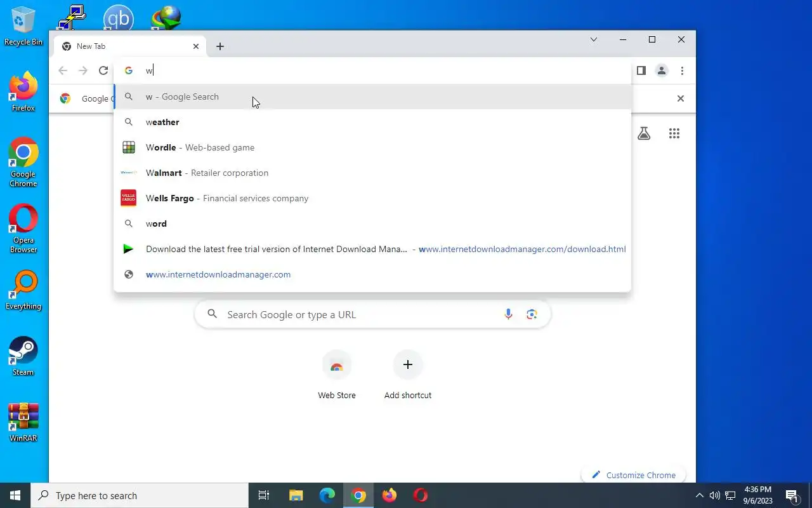Toggle Chrome side panel
812x508 pixels.
tap(641, 70)
